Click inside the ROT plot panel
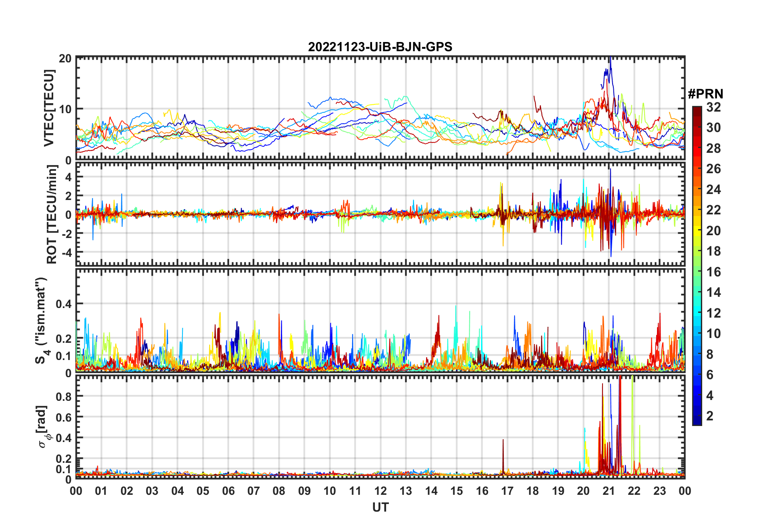This screenshot has height=532, width=761. coord(380,214)
